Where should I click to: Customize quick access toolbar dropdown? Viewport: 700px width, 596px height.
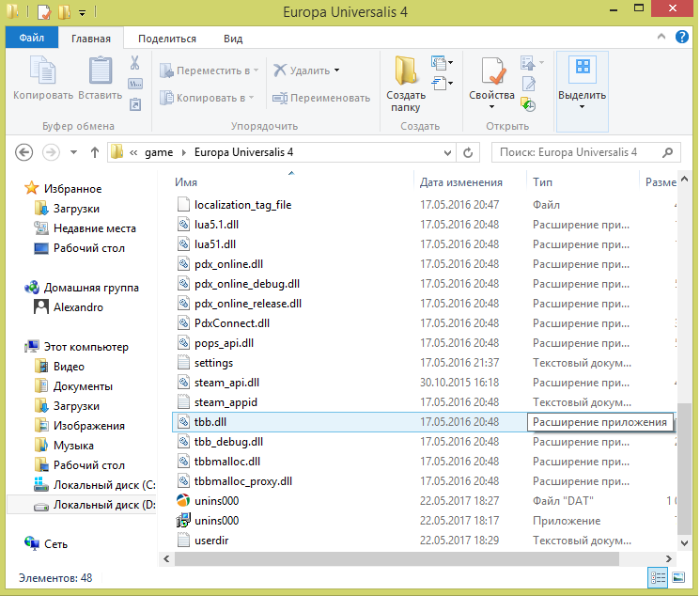tap(82, 13)
